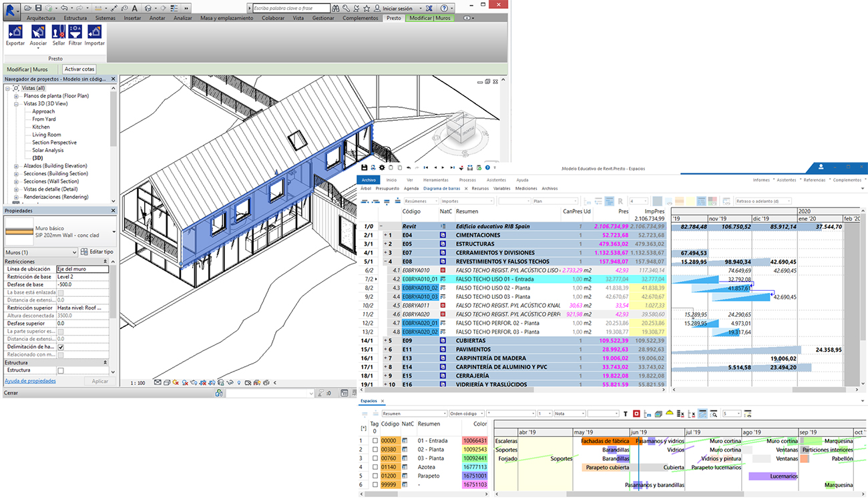Switch to the Presupuesto tab in Presto
Viewport: 868px width, 499px height.
coord(387,189)
